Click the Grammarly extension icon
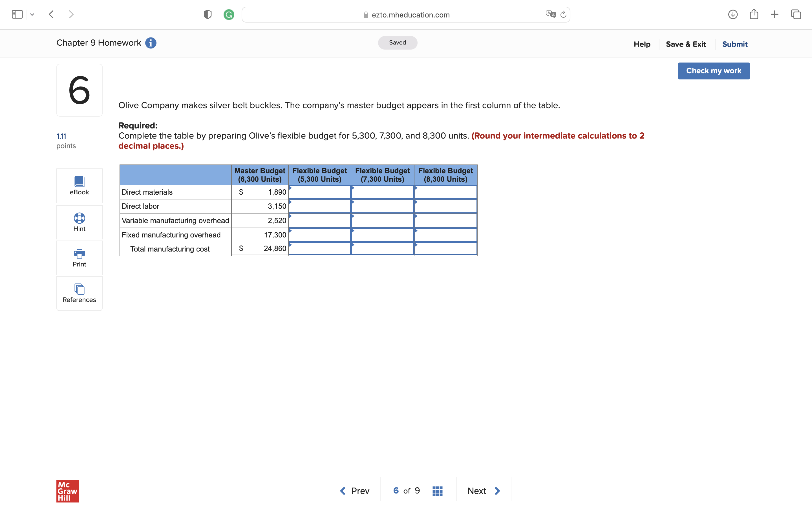812x507 pixels. [x=229, y=14]
